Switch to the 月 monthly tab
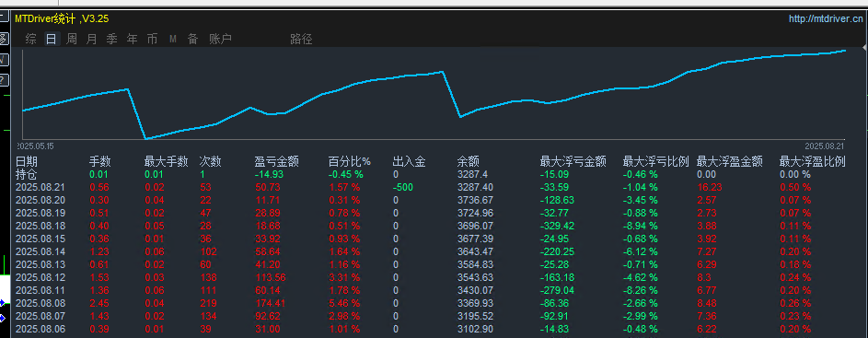The image size is (868, 338). [92, 40]
